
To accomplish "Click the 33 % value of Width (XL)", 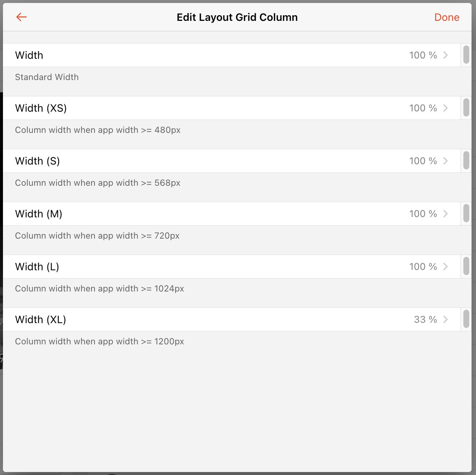I will (425, 319).
